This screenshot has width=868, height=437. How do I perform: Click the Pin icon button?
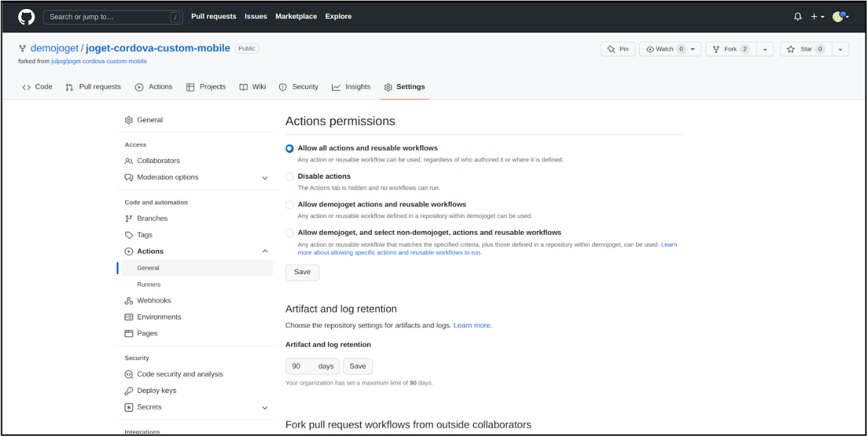pos(618,49)
